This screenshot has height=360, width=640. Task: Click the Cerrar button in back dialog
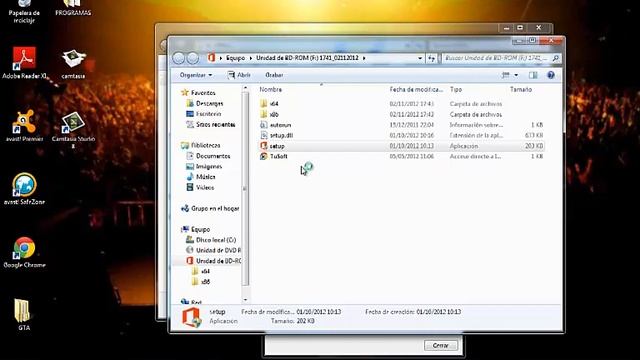click(x=440, y=345)
